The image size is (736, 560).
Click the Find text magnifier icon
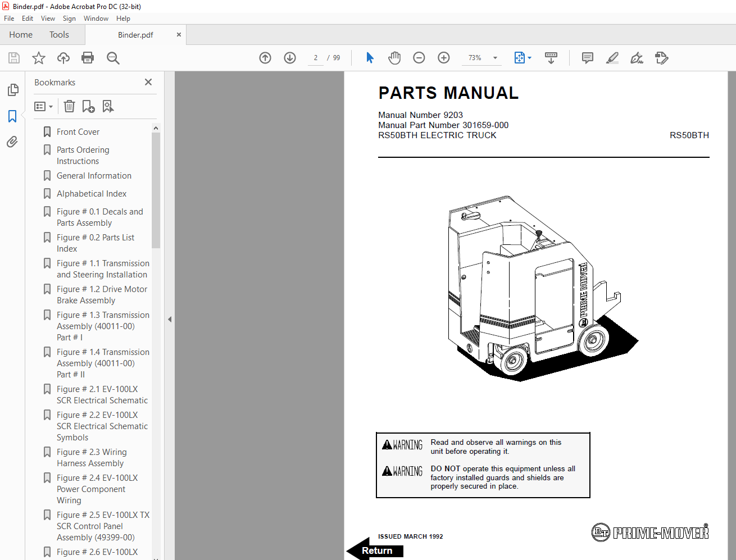click(113, 58)
